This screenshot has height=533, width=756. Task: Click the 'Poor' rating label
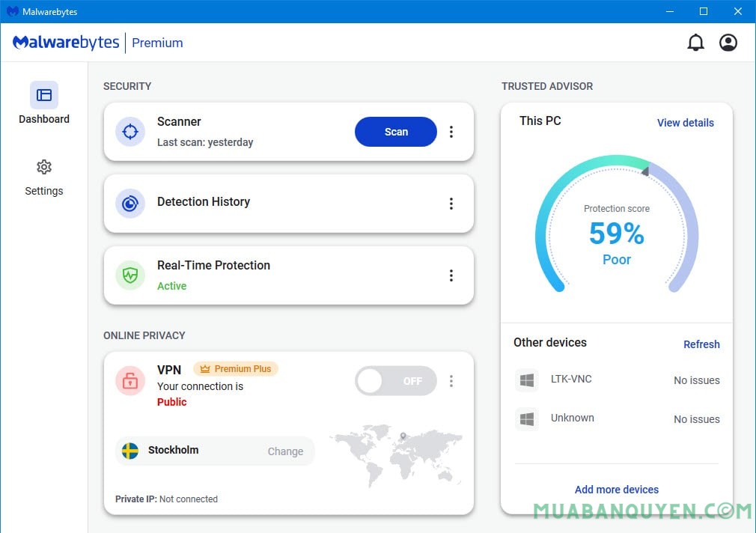617,260
